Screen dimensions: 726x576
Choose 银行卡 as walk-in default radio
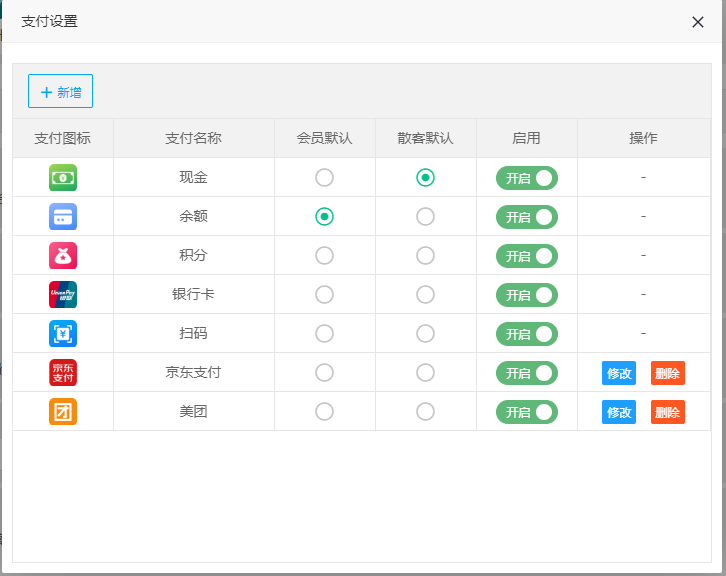point(425,295)
